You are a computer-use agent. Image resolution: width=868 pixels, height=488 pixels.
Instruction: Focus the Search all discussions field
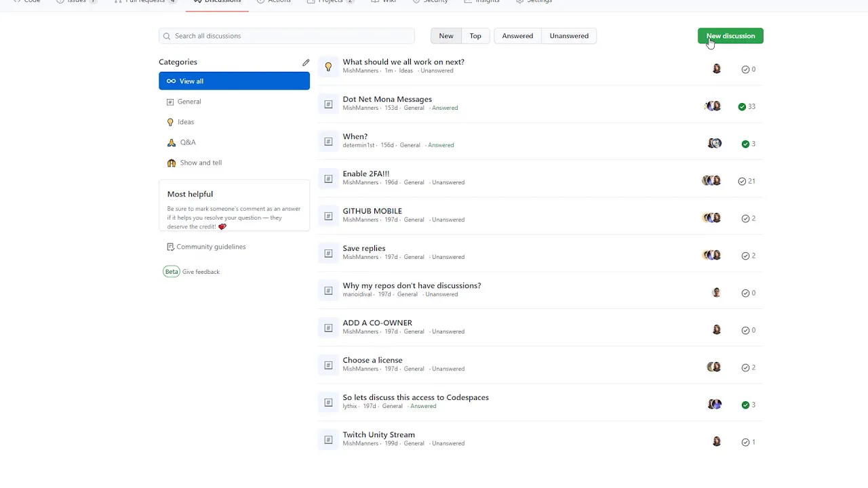[287, 36]
